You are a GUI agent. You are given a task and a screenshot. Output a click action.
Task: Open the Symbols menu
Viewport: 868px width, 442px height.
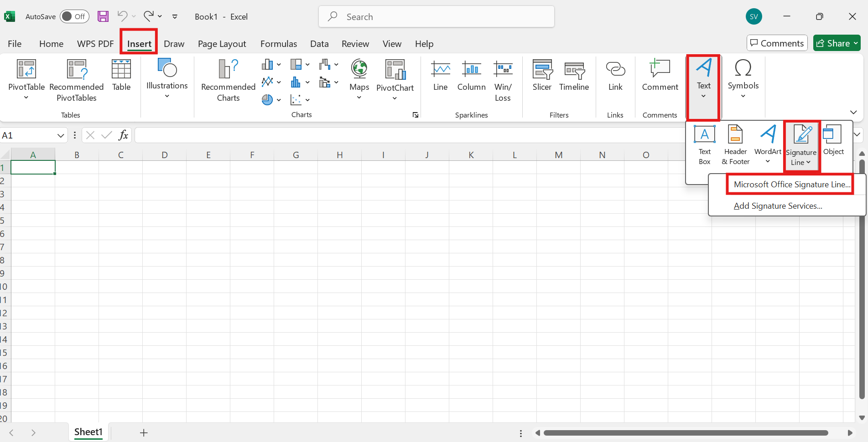tap(743, 78)
